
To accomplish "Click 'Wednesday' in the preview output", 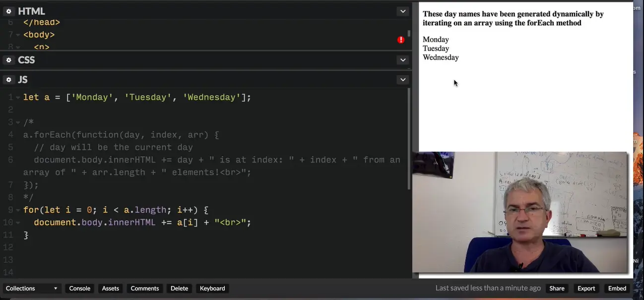I will tap(441, 58).
